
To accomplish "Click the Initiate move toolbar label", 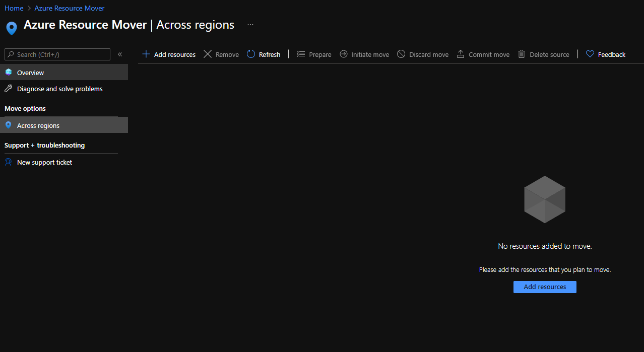I will [x=370, y=54].
